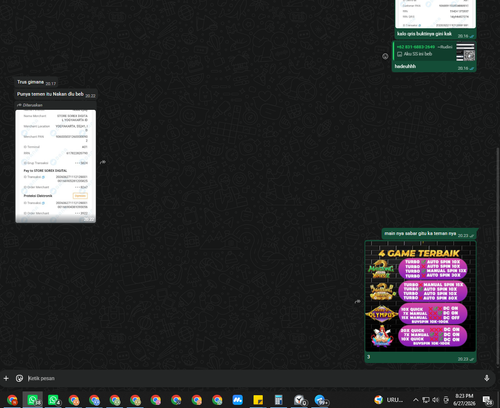Open the clock app taskbar icon

[299, 400]
